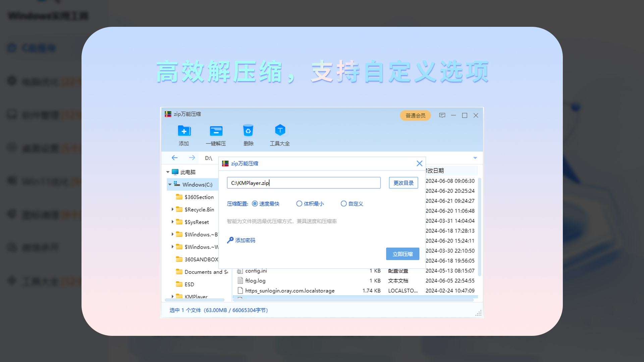The image size is (644, 362).
Task: Click the 添加 (add) toolbar icon
Action: click(184, 131)
